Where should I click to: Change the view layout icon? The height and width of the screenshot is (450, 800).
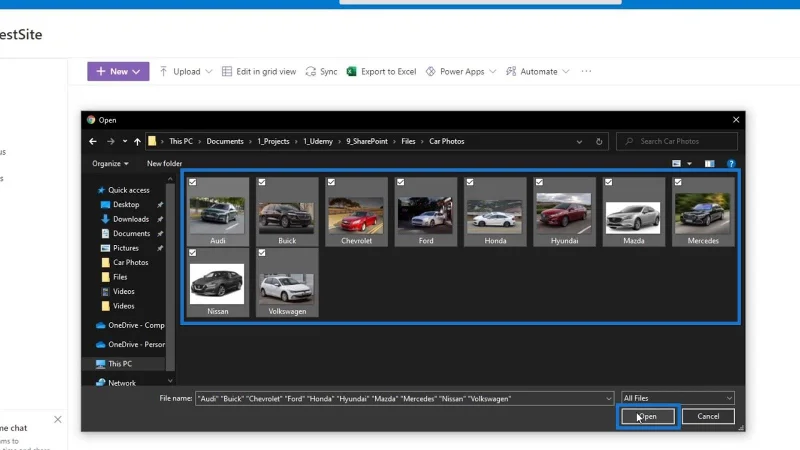677,163
